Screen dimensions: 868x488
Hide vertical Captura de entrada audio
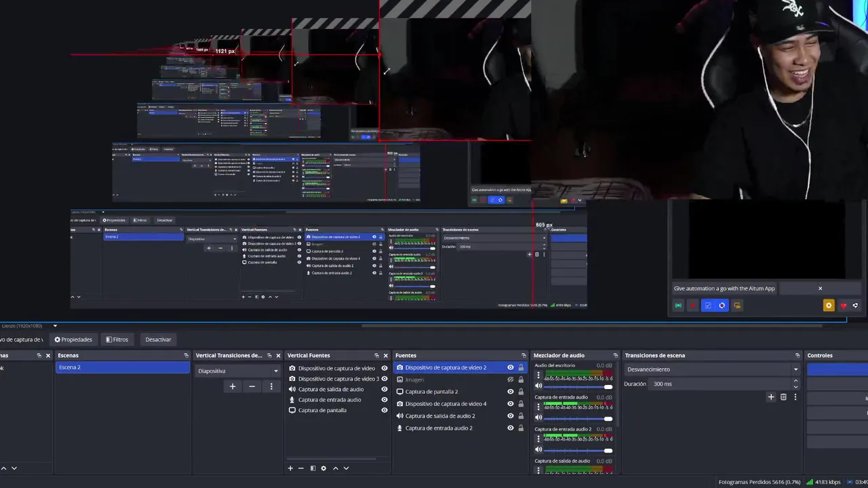[384, 400]
